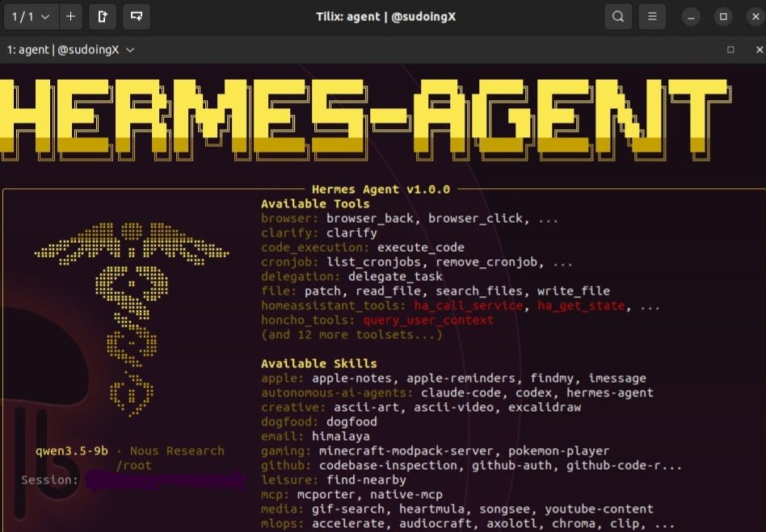Expand the terminal title dropdown chevron
This screenshot has height=532, width=766.
click(130, 50)
